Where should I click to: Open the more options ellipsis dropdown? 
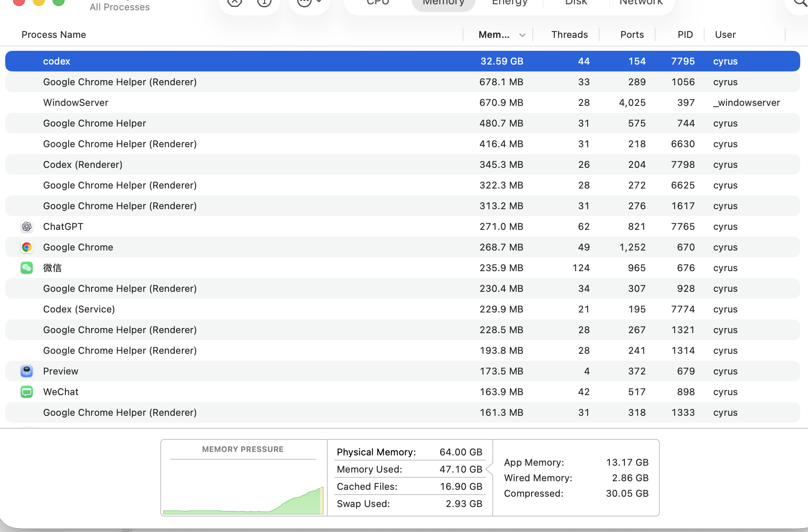point(309,2)
